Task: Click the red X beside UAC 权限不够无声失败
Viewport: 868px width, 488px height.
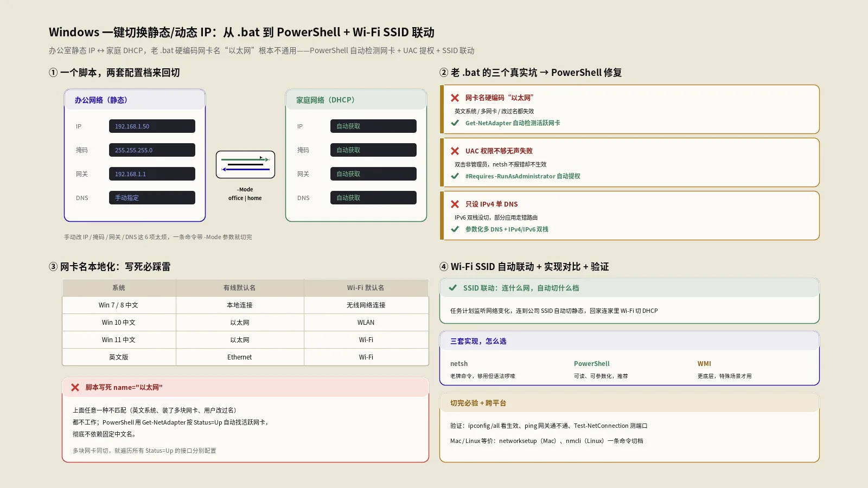Action: (x=455, y=151)
